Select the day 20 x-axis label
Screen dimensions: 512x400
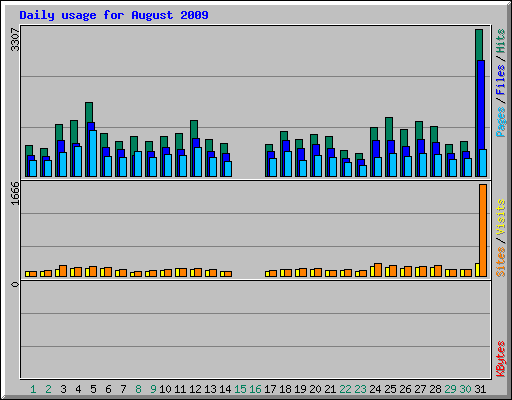click(315, 389)
